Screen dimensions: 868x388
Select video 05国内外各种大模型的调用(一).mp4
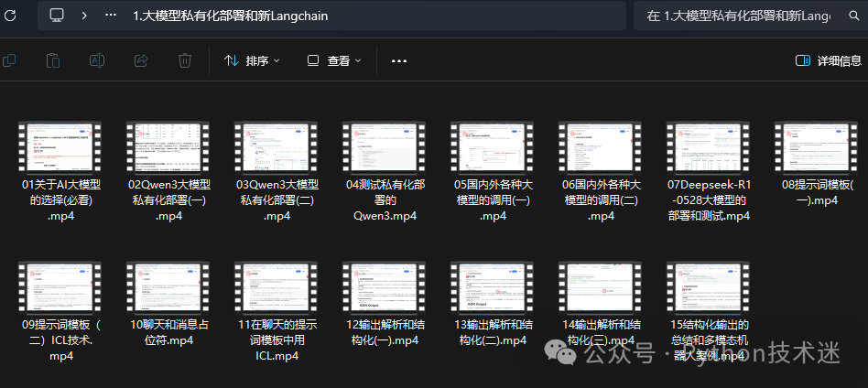coord(494,172)
